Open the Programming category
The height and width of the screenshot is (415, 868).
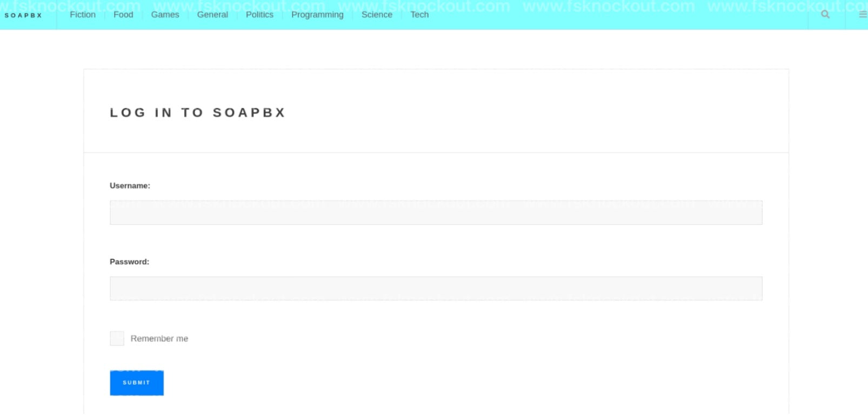(x=317, y=15)
